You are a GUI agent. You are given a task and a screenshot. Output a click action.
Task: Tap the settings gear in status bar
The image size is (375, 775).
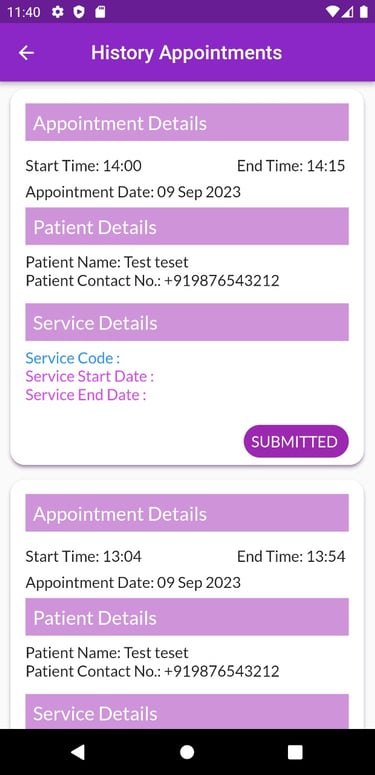tap(58, 12)
